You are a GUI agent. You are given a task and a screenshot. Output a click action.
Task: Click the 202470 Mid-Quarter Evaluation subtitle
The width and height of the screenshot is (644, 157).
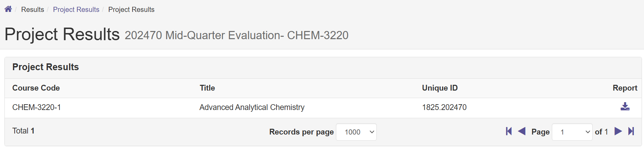tap(236, 35)
